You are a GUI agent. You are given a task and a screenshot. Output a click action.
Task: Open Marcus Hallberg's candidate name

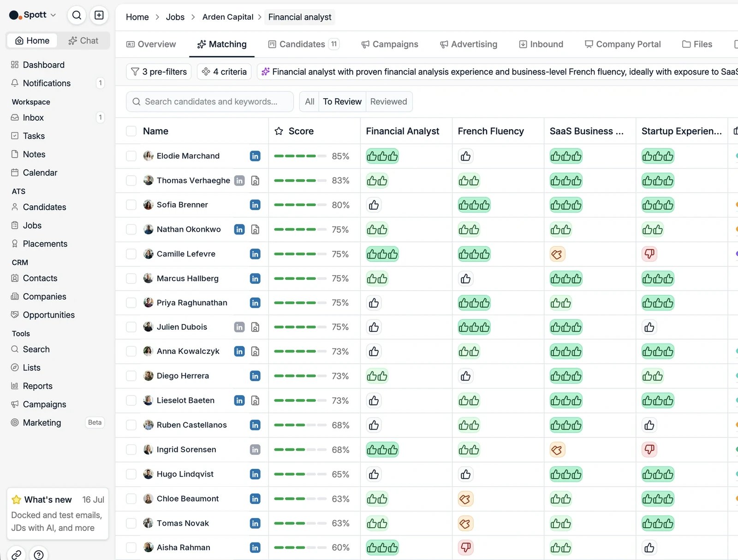(x=188, y=278)
